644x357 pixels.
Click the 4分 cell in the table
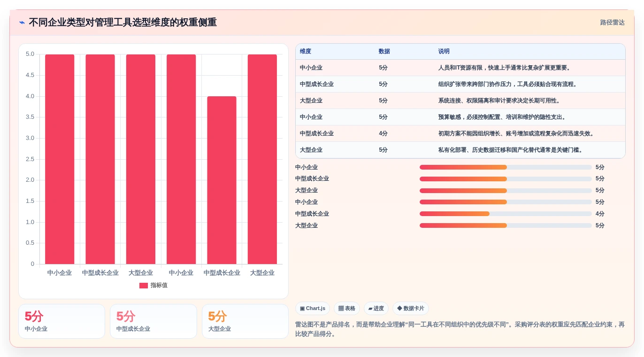383,134
